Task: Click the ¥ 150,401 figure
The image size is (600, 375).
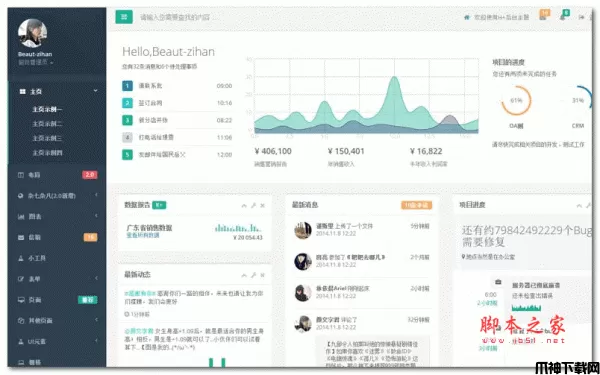Action: pos(346,151)
